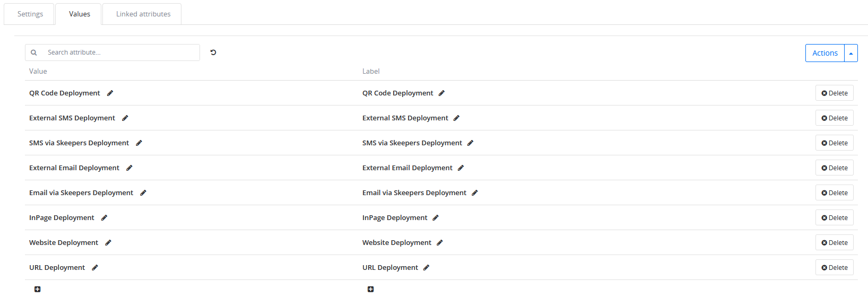The image size is (868, 298).
Task: Edit External SMS Deployment label pencil icon
Action: click(456, 118)
